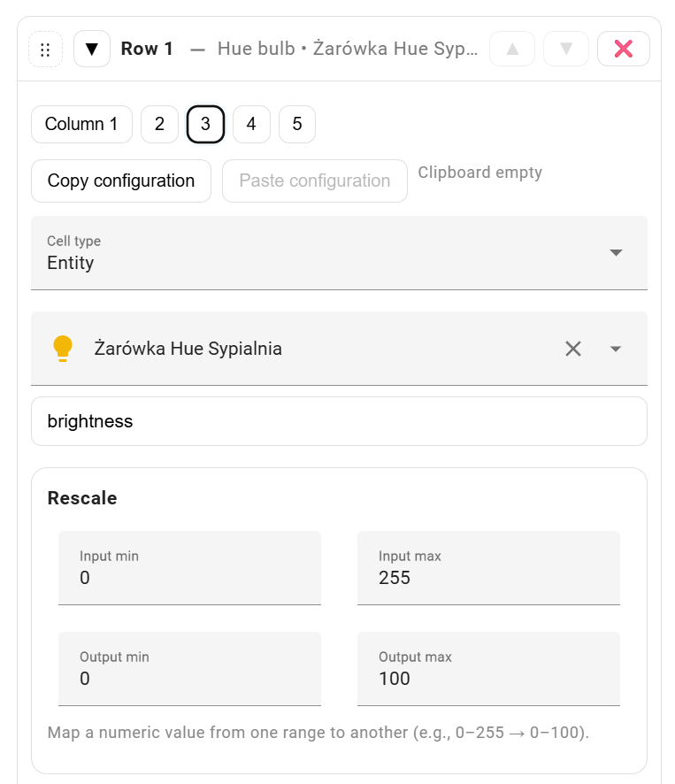Click Paste configuration button

(x=314, y=181)
